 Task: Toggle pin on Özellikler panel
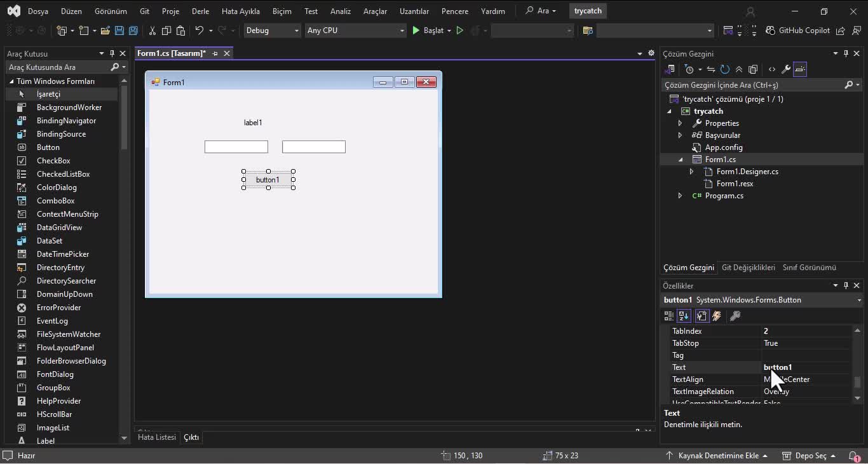click(846, 285)
